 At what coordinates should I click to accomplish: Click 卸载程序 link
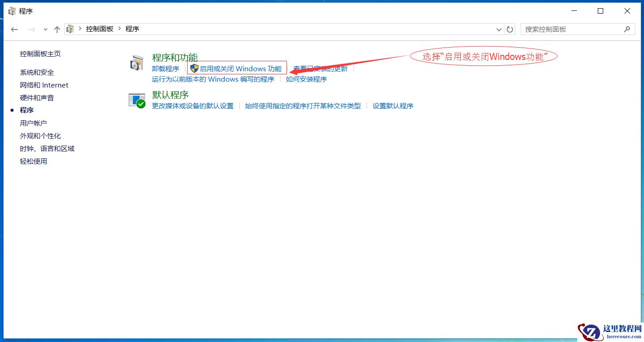[165, 69]
